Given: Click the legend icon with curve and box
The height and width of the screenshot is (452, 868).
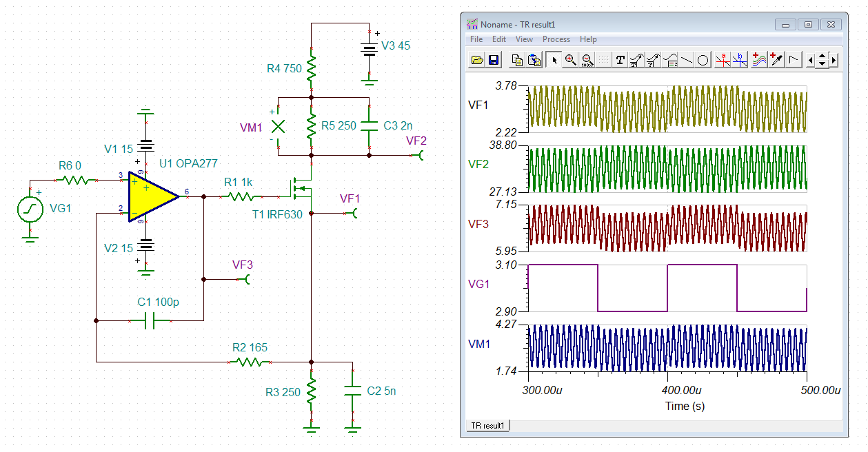Looking at the screenshot, I should (x=670, y=61).
